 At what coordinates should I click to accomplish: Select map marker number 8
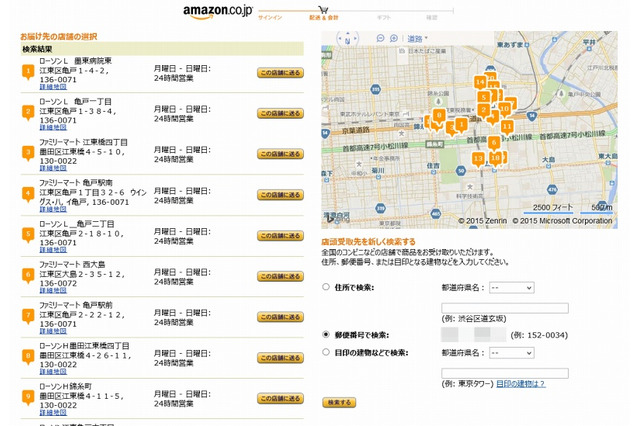(x=439, y=116)
